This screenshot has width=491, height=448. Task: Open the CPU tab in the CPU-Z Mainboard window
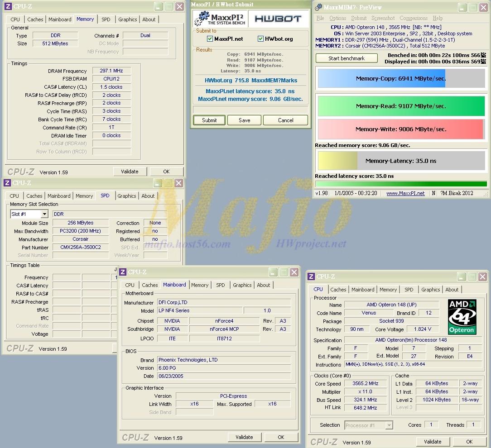(130, 285)
